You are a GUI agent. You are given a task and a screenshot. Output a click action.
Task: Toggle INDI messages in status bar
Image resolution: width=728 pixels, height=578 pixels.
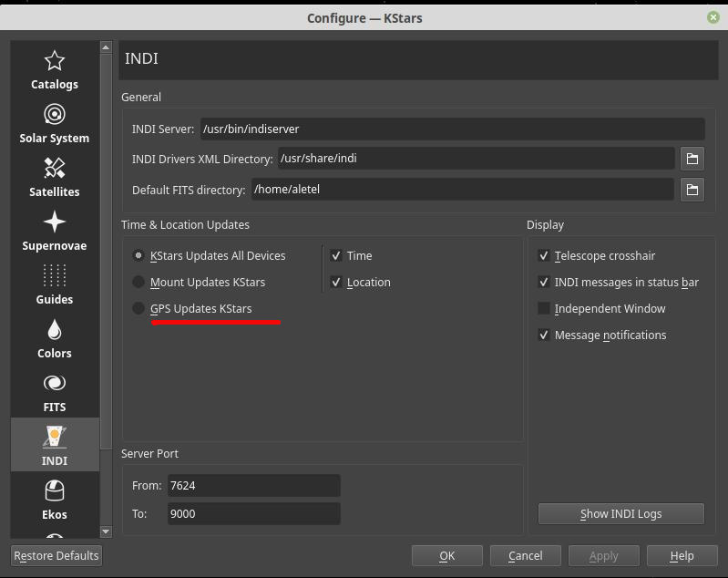(x=619, y=282)
